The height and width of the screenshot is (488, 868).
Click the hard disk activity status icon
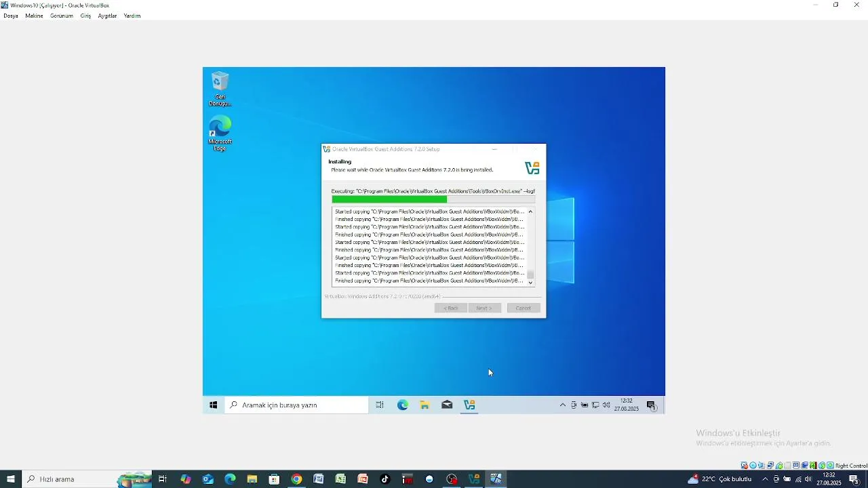pos(745,466)
